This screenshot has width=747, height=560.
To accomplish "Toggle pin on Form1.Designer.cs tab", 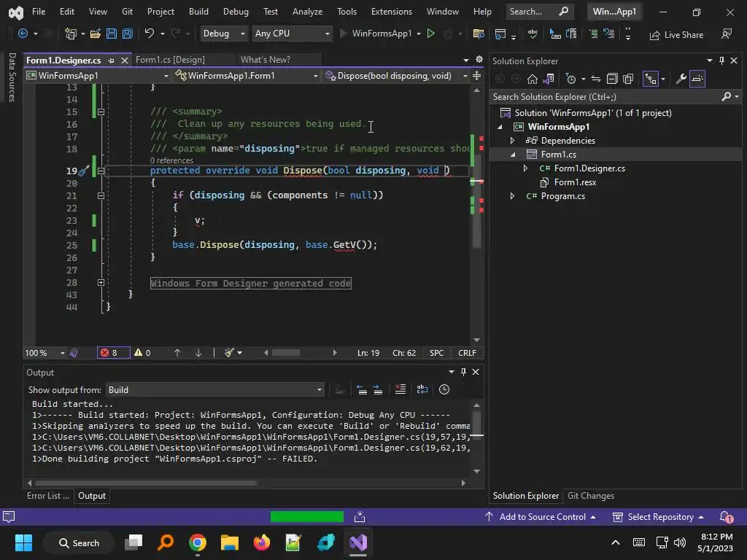I will click(111, 61).
